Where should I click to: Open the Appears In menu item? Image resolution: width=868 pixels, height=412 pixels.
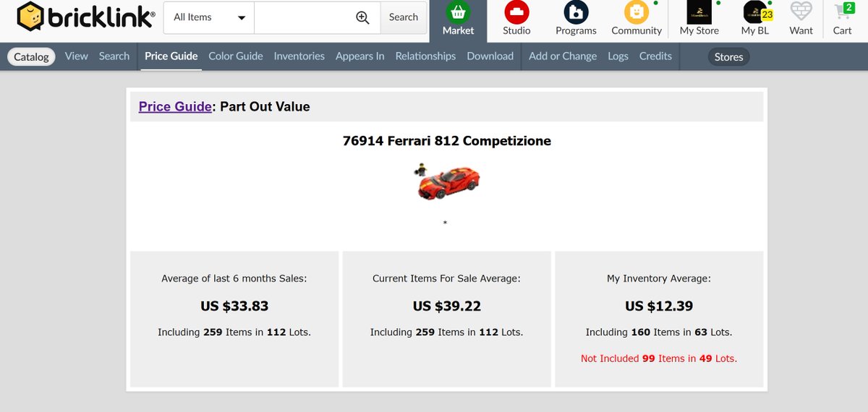(x=359, y=56)
